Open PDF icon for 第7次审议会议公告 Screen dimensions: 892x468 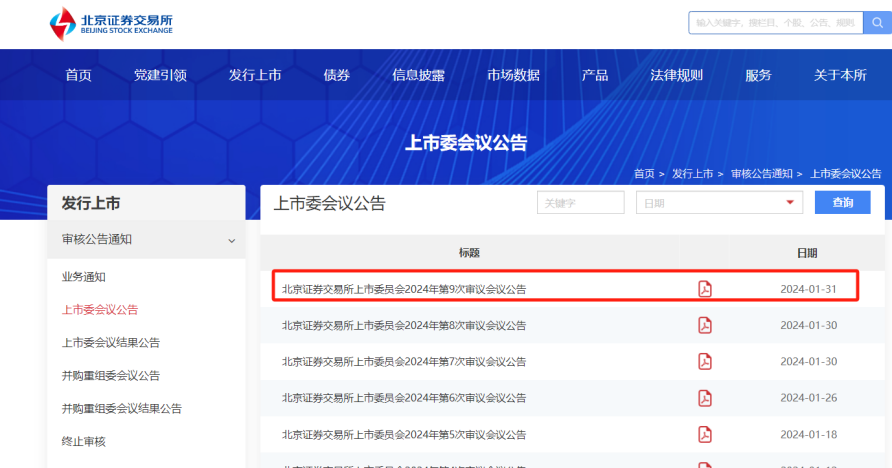click(705, 361)
